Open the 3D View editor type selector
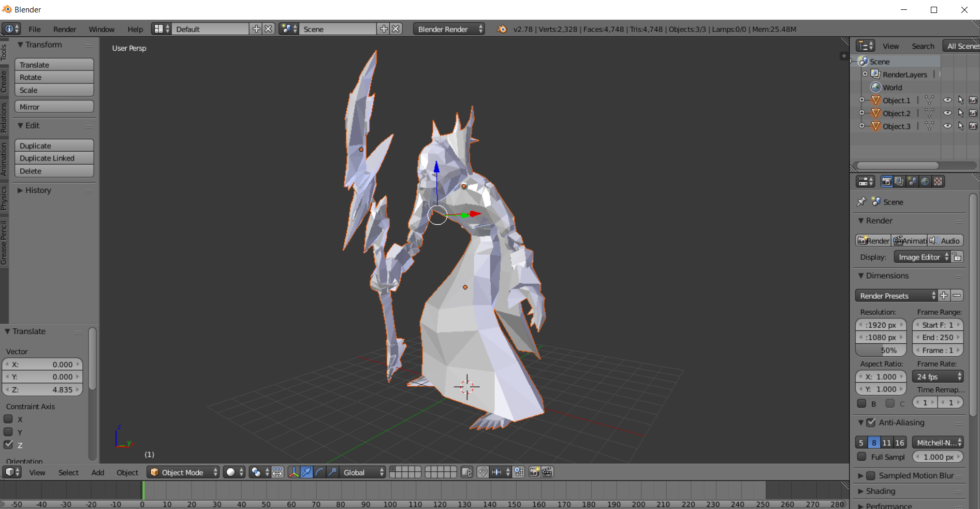This screenshot has height=509, width=980. point(11,472)
